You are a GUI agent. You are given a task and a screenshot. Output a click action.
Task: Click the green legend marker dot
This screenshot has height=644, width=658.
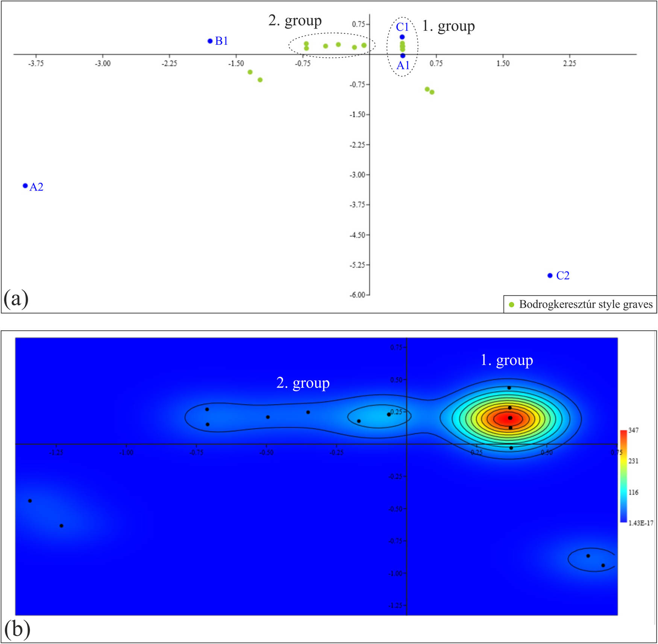(x=511, y=304)
